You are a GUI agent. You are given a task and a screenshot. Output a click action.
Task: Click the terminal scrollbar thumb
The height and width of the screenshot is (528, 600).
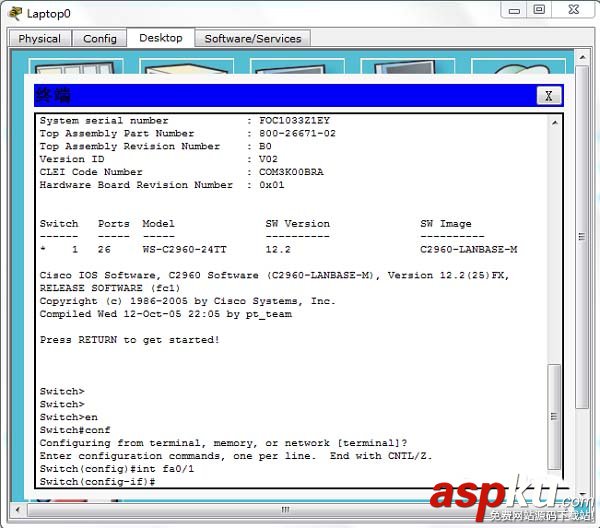(554, 417)
